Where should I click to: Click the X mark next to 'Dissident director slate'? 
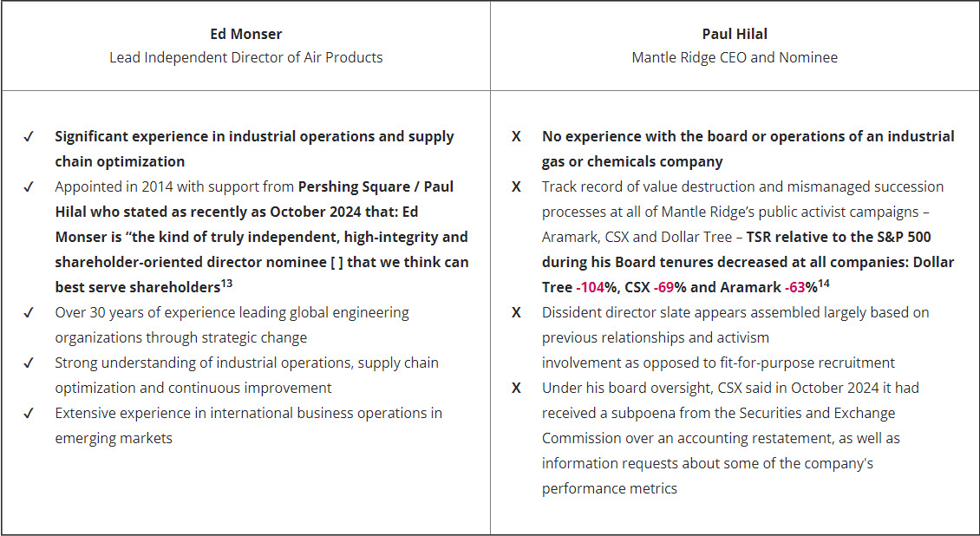(x=516, y=312)
